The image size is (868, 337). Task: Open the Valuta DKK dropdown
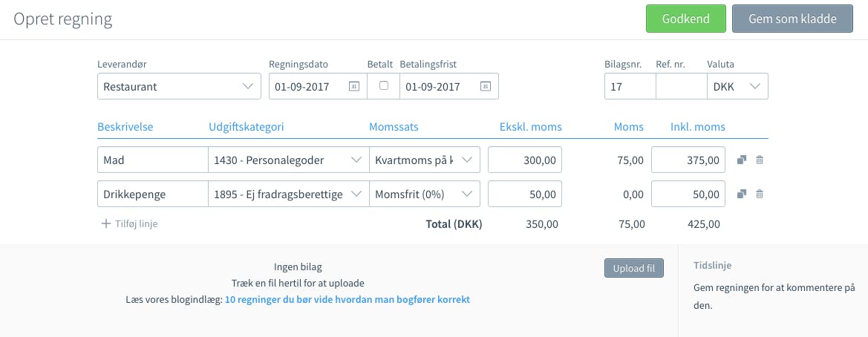[x=737, y=86]
